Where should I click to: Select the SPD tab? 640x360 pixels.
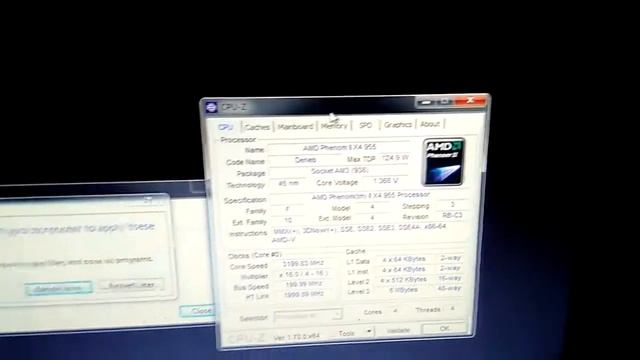(365, 125)
